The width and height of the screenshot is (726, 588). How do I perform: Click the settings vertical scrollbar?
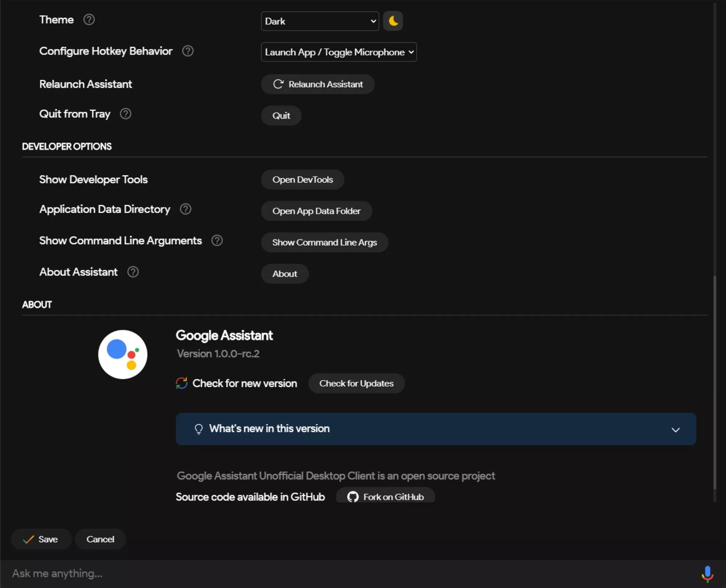coord(715,383)
